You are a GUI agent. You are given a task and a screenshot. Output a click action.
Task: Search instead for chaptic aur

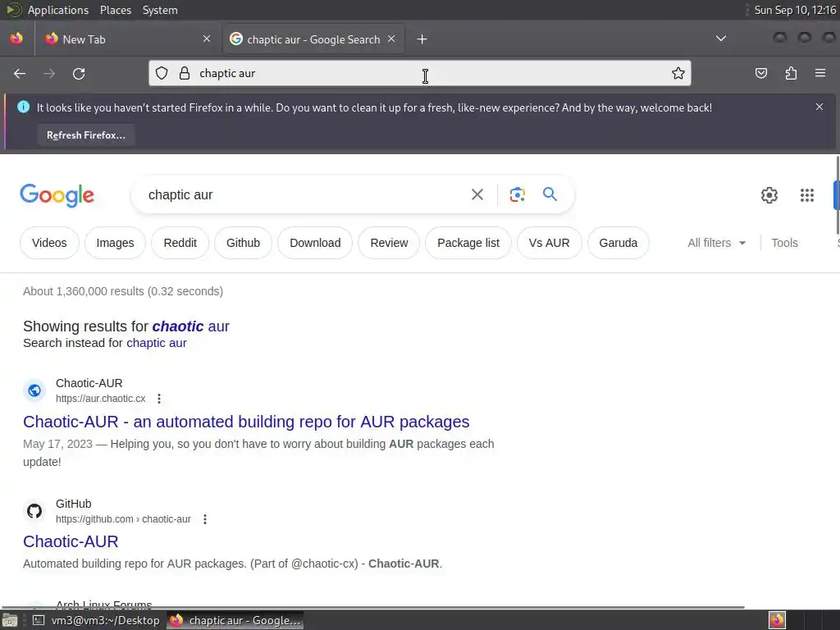(157, 343)
